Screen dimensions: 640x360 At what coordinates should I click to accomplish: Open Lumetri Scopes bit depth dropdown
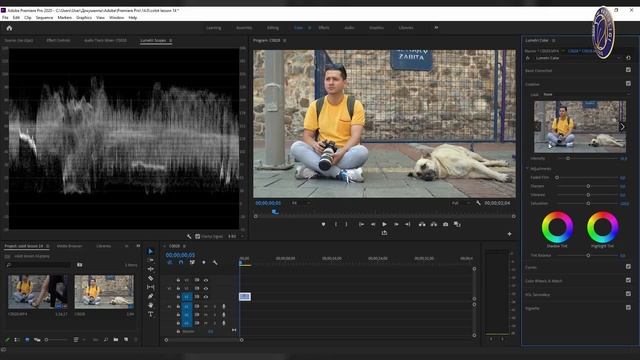pos(236,236)
